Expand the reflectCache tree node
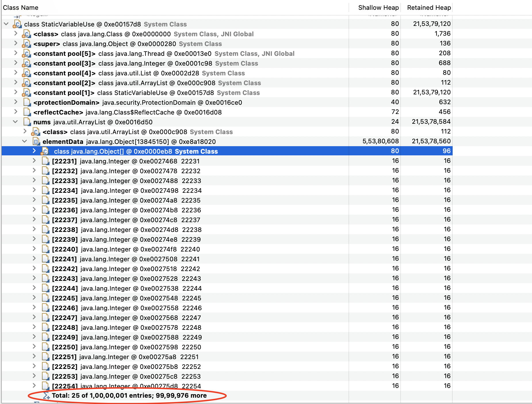The height and width of the screenshot is (404, 532). 16,112
